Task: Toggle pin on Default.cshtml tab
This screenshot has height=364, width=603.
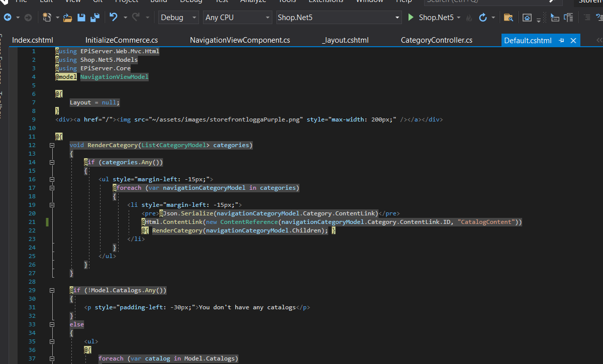Action: pos(561,41)
